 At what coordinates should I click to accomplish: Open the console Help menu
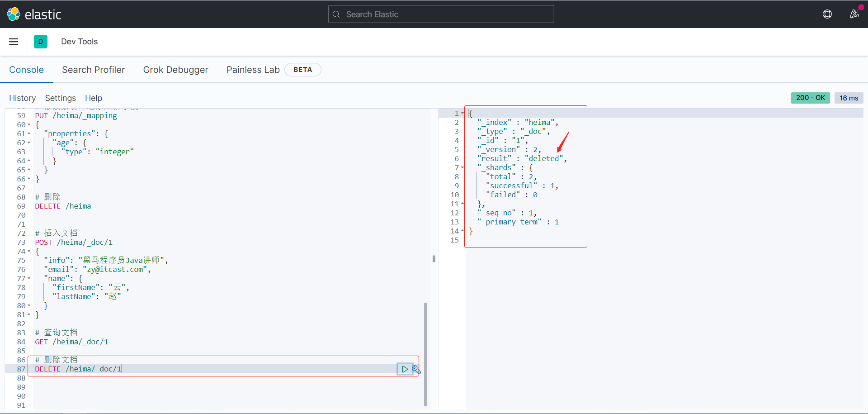pyautogui.click(x=94, y=98)
